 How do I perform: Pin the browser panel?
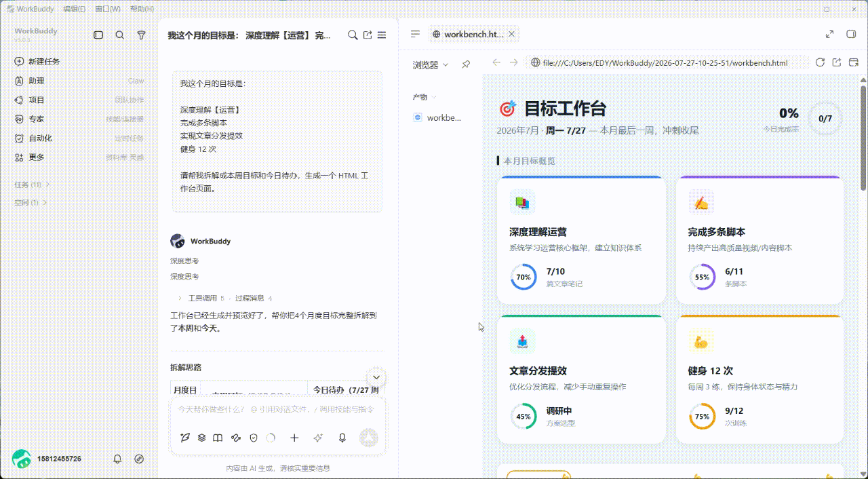point(466,64)
